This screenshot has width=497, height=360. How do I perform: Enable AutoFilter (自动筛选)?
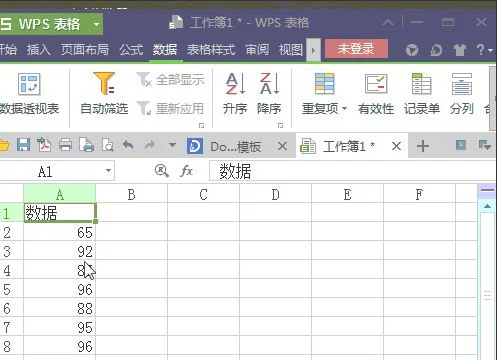tap(104, 95)
